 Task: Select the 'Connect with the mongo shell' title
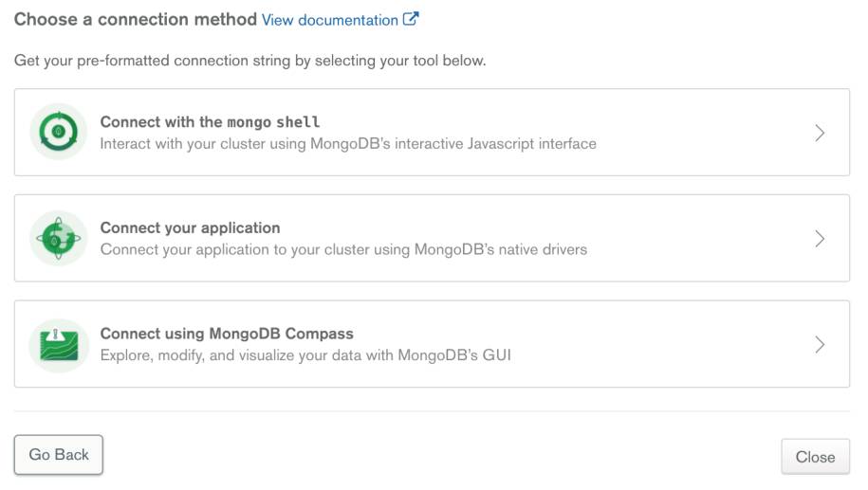(210, 121)
